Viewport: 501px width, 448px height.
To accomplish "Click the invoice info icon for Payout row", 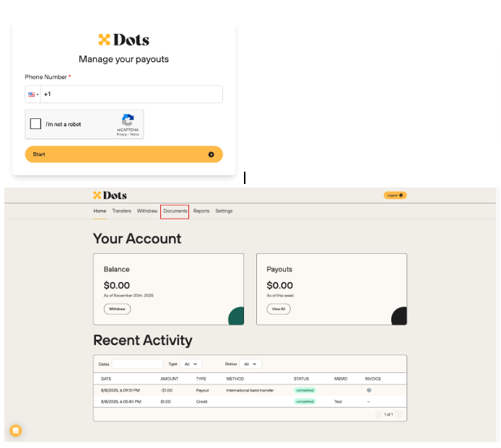I will click(369, 390).
